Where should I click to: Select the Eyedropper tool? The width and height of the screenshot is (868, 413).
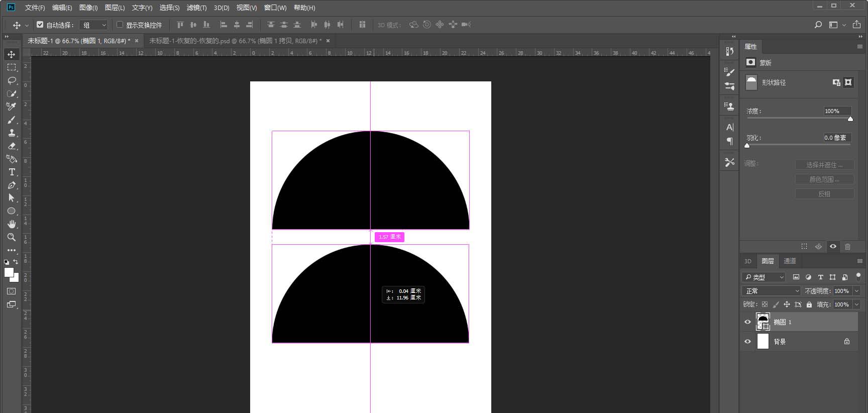[11, 107]
